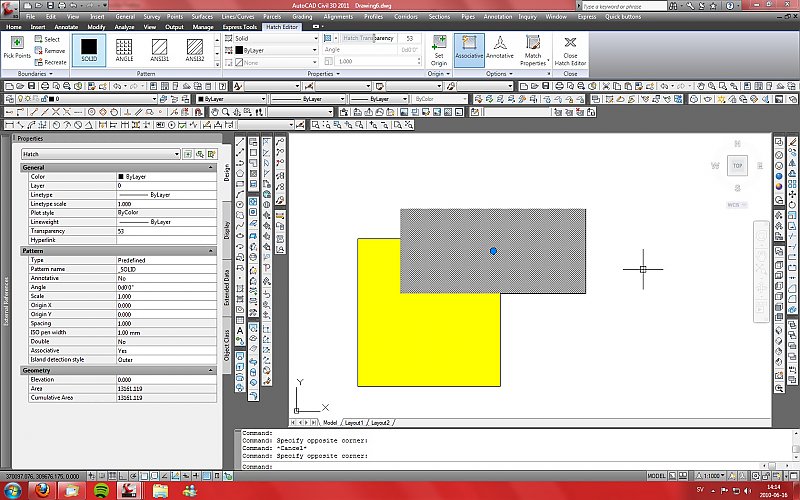This screenshot has height=500, width=800.
Task: Switch to the Layout1 tab
Action: click(x=355, y=423)
